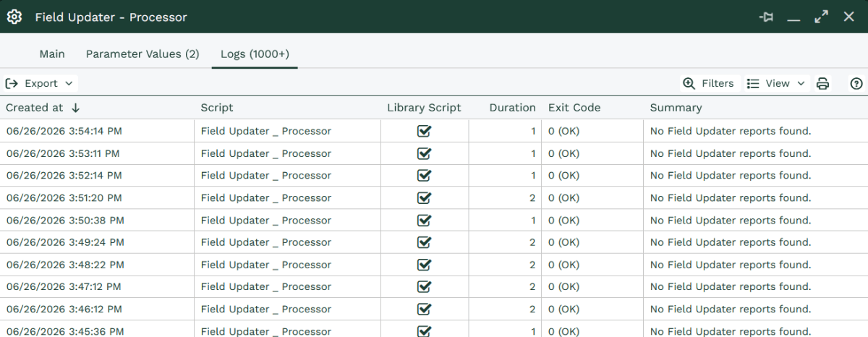Screen dimensions: 868x337
Task: Pin the window with the pin icon
Action: click(766, 17)
